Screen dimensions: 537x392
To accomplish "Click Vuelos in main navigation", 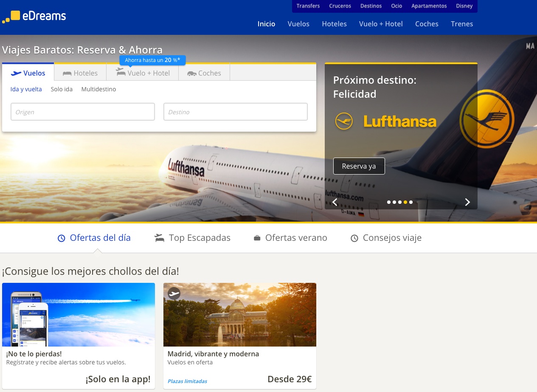I will click(x=298, y=24).
